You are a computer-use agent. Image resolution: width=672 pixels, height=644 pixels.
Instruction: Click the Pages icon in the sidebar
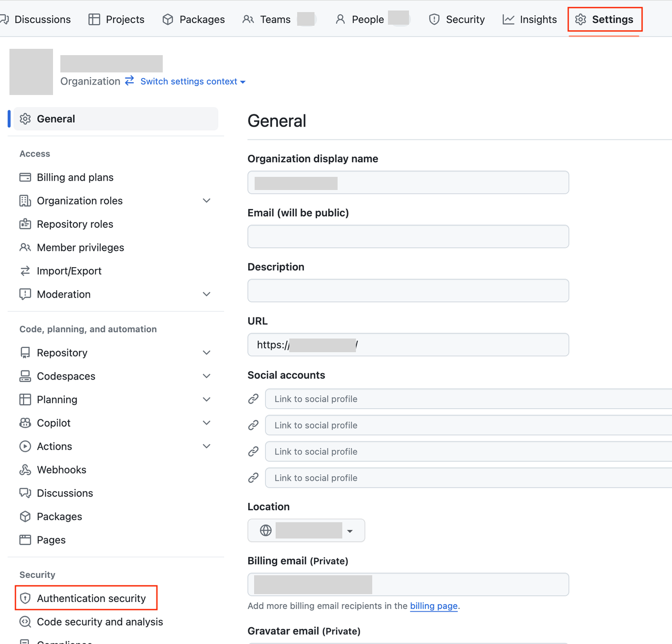point(25,540)
